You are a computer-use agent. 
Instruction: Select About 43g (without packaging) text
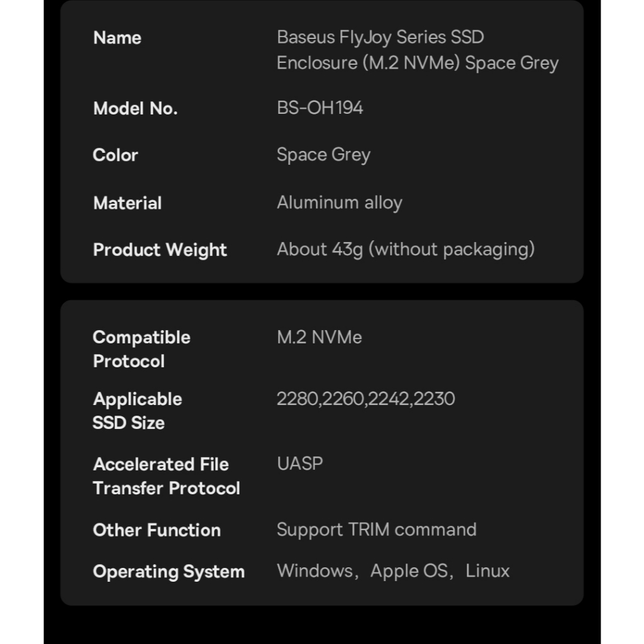coord(406,250)
